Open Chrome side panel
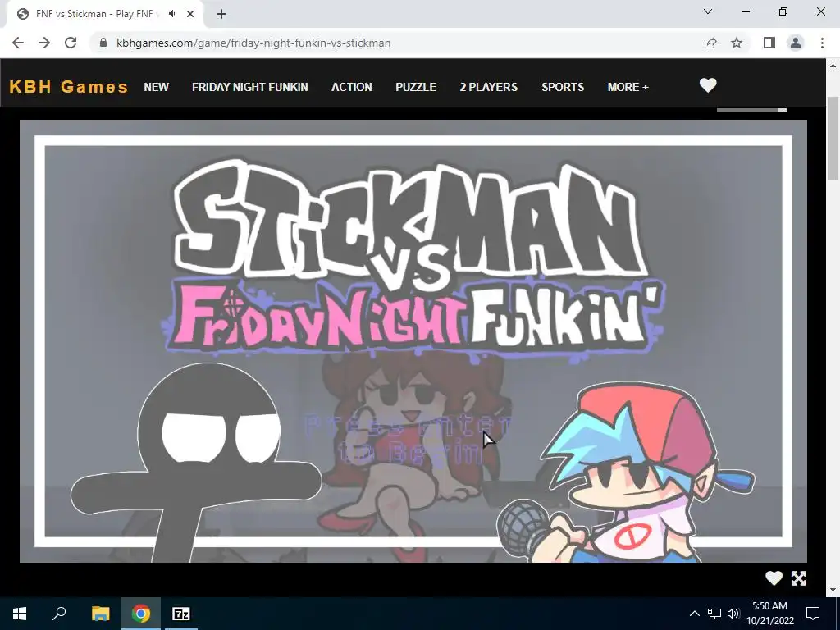The height and width of the screenshot is (630, 840). 769,43
